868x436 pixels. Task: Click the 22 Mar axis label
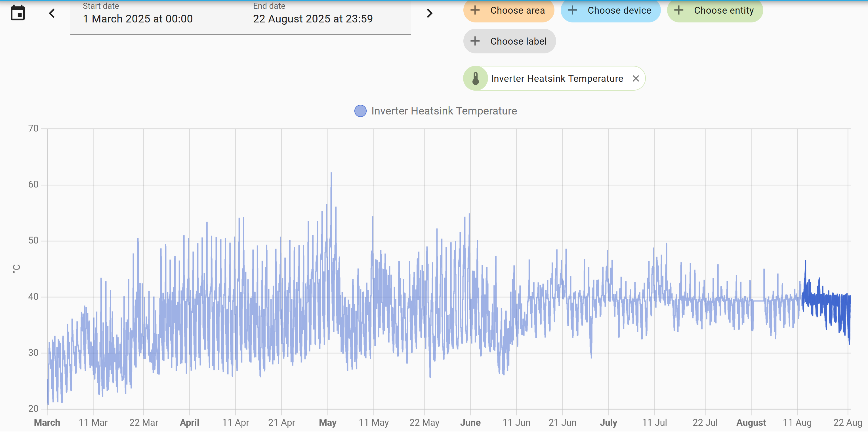[x=144, y=423]
